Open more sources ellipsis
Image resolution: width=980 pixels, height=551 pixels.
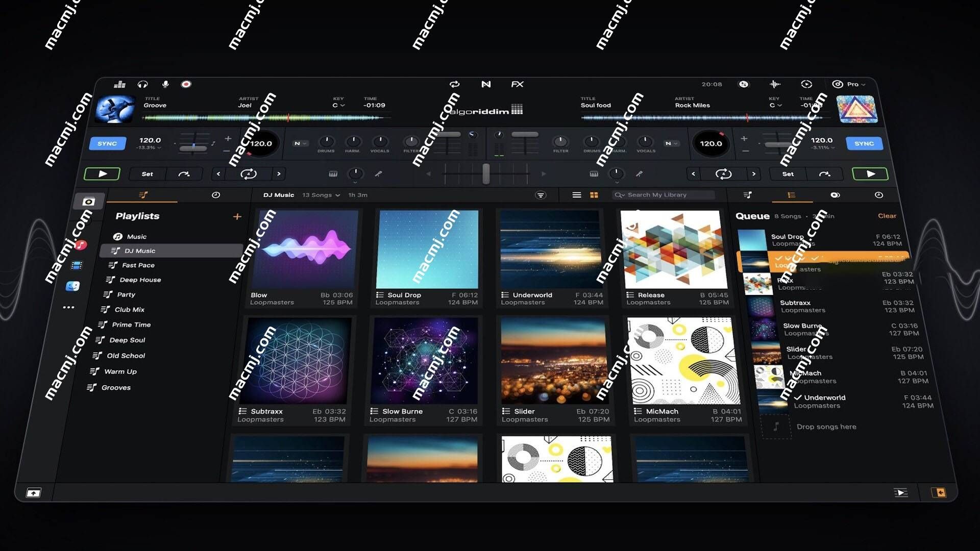coord(69,307)
